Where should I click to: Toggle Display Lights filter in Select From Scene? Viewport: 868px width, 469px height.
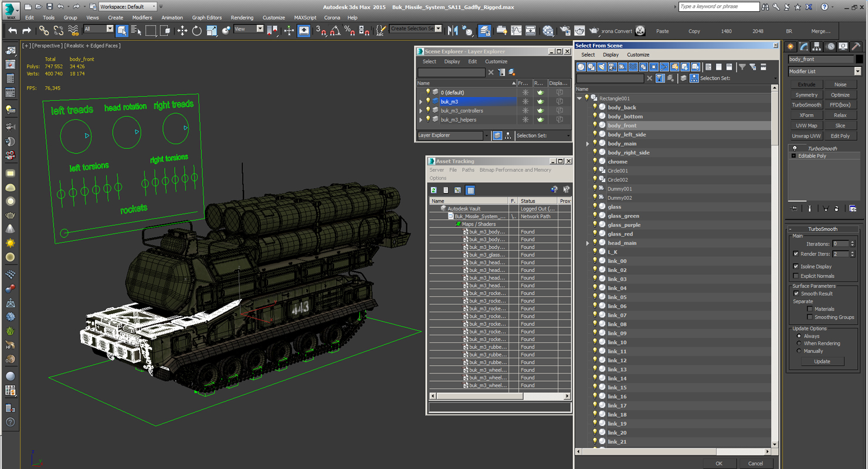pos(602,67)
